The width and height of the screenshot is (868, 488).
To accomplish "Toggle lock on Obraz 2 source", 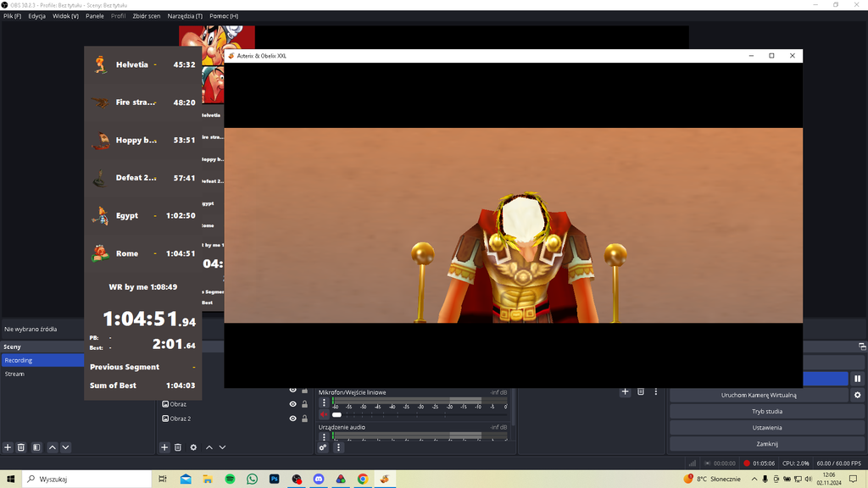I will tap(304, 419).
